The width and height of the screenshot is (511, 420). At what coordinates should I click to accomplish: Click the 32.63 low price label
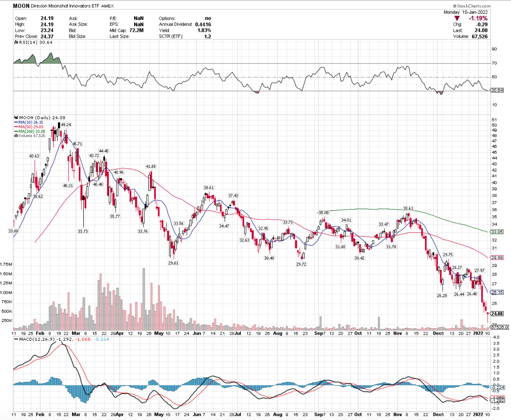[244, 240]
